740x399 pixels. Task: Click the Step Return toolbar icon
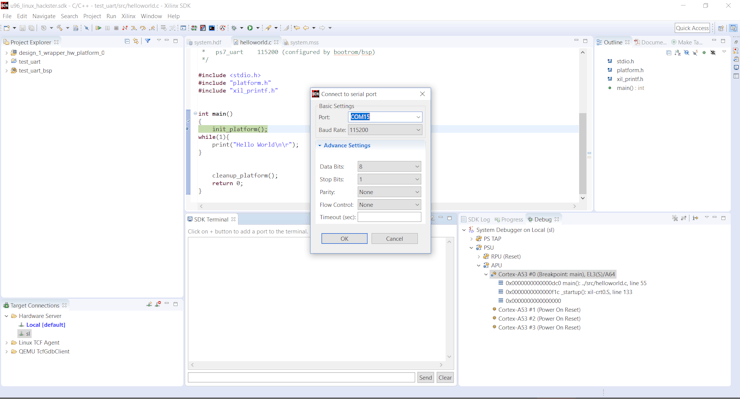pyautogui.click(x=151, y=28)
